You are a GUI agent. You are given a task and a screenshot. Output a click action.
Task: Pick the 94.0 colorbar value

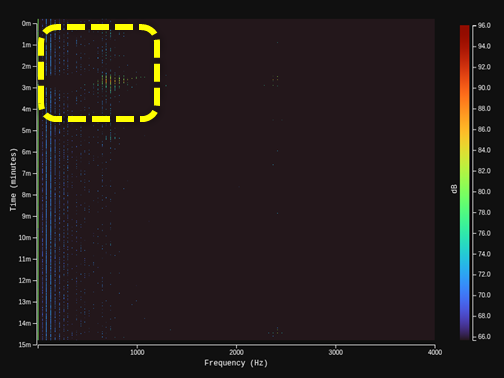pyautogui.click(x=484, y=46)
